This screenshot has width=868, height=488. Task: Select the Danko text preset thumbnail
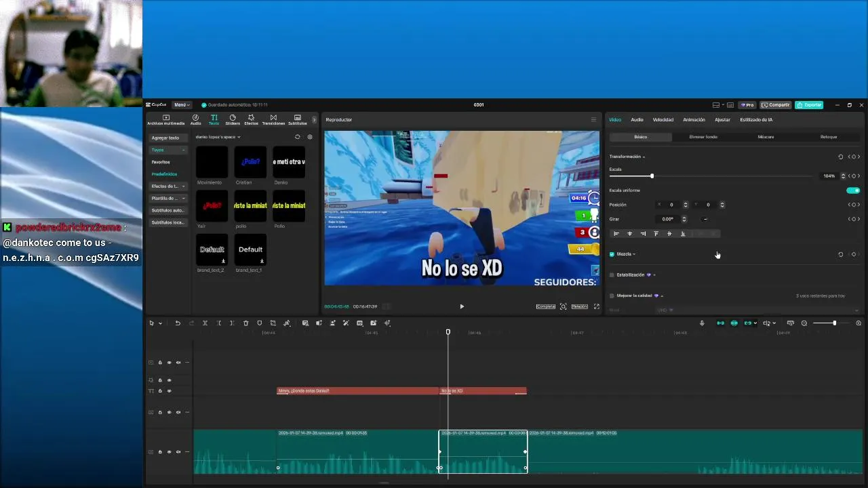[289, 163]
